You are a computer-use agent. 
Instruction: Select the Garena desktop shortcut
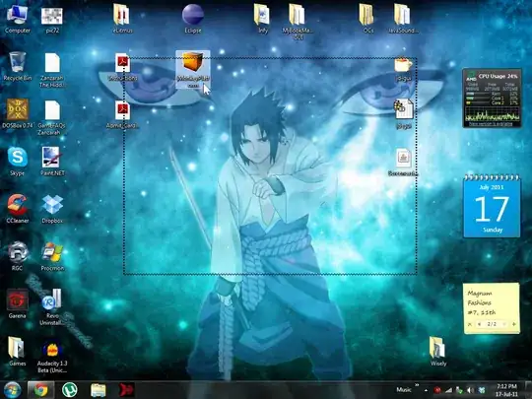18,303
